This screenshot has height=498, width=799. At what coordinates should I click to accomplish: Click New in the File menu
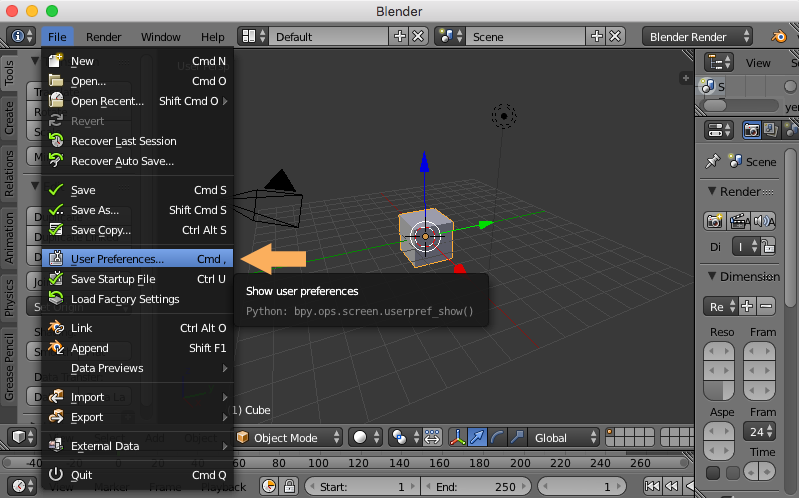click(x=138, y=61)
